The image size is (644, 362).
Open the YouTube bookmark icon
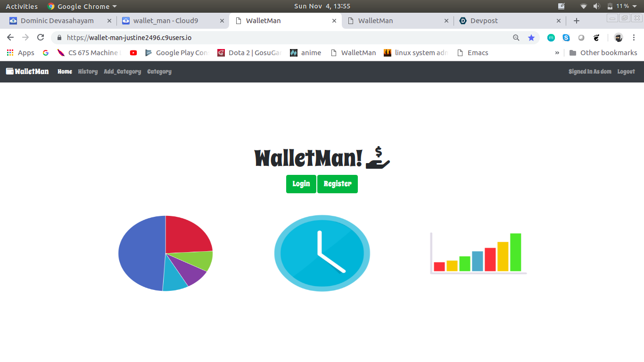tap(133, 53)
